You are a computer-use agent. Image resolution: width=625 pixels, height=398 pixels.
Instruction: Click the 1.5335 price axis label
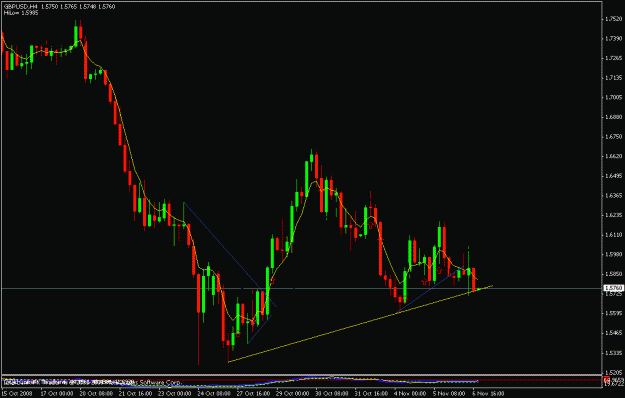[x=614, y=353]
